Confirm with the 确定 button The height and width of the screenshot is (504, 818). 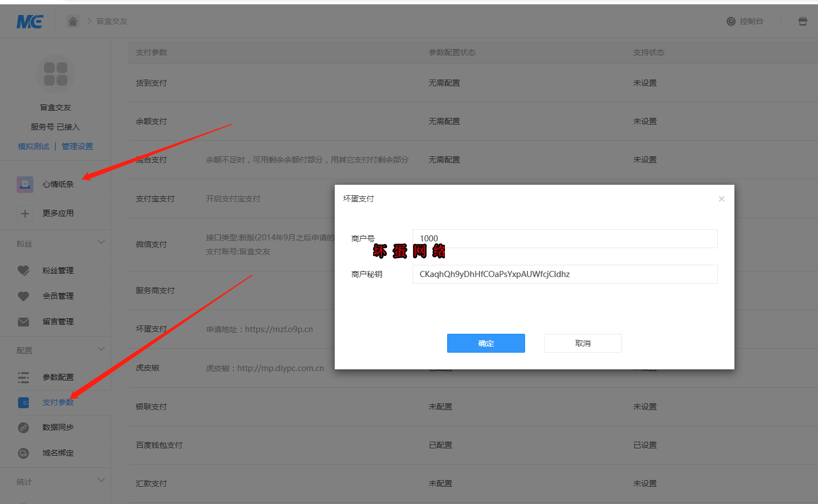486,343
